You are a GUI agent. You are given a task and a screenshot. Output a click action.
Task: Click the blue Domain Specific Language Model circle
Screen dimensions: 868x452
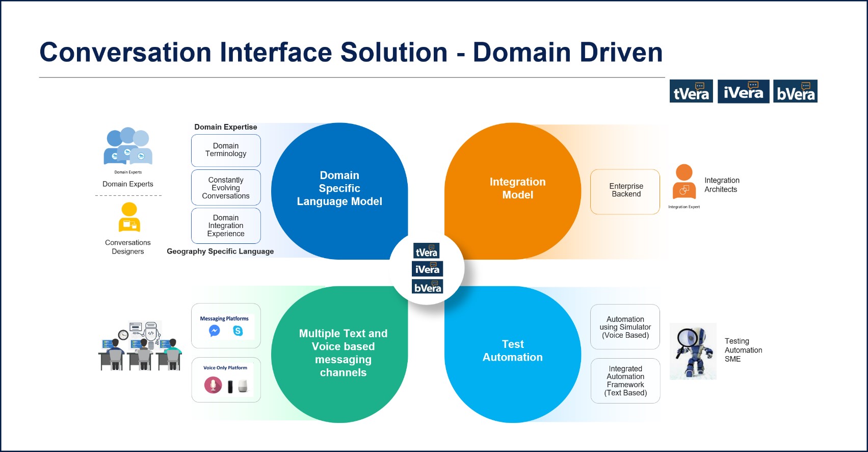coord(339,189)
